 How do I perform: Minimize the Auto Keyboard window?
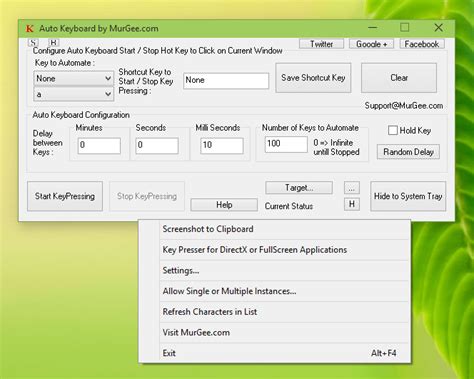click(x=373, y=28)
